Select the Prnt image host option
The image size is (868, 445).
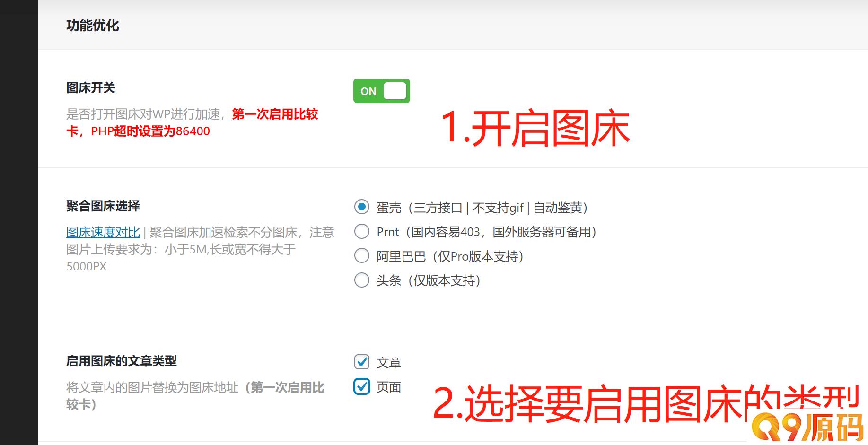[362, 231]
